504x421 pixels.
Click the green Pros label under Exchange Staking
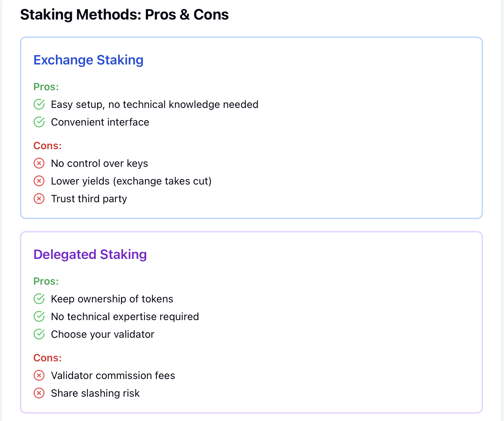(46, 87)
